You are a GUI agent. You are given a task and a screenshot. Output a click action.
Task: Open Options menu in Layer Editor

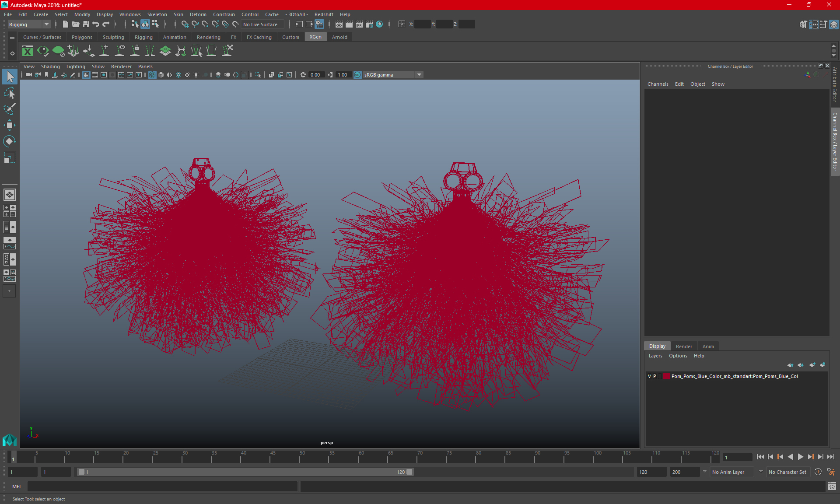678,356
